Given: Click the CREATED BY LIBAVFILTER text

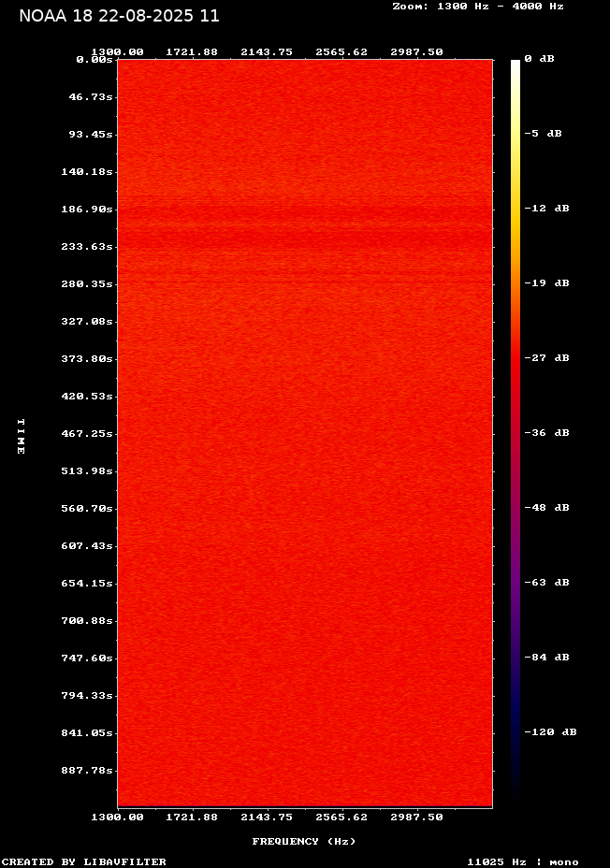Looking at the screenshot, I should tap(84, 861).
